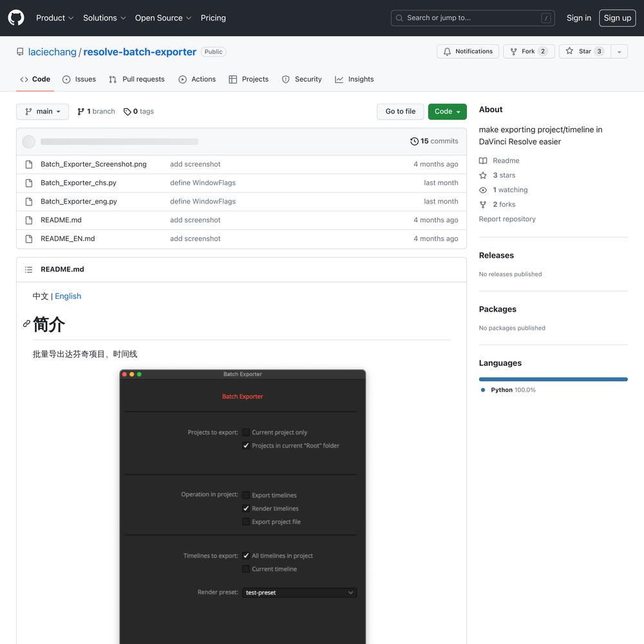
Task: Open the main branch selector
Action: [x=43, y=111]
